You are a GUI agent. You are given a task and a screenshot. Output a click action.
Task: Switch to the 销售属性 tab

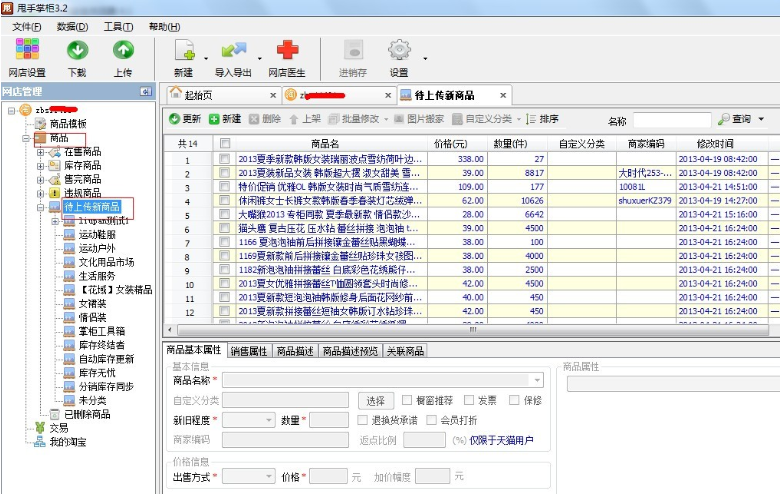248,351
